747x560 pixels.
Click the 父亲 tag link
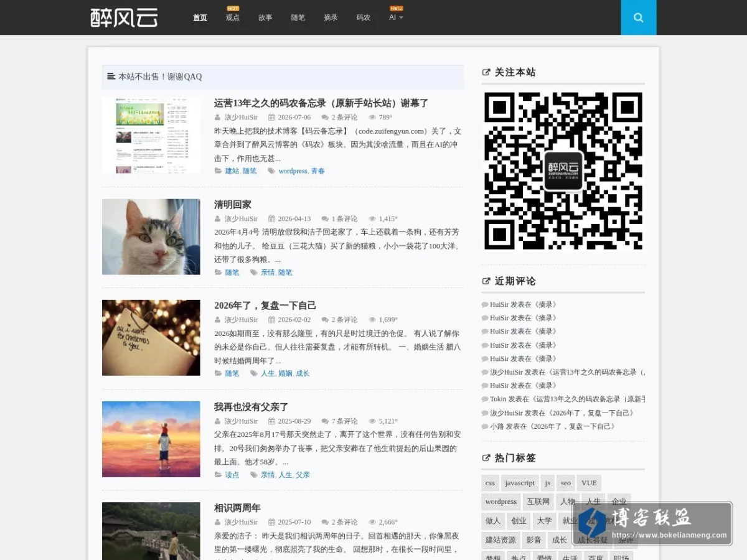pyautogui.click(x=303, y=475)
